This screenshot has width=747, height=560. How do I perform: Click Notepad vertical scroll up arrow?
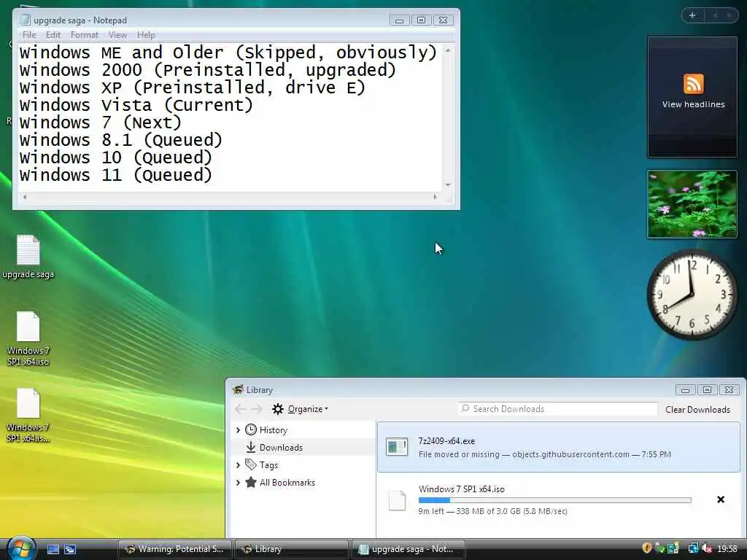click(447, 50)
